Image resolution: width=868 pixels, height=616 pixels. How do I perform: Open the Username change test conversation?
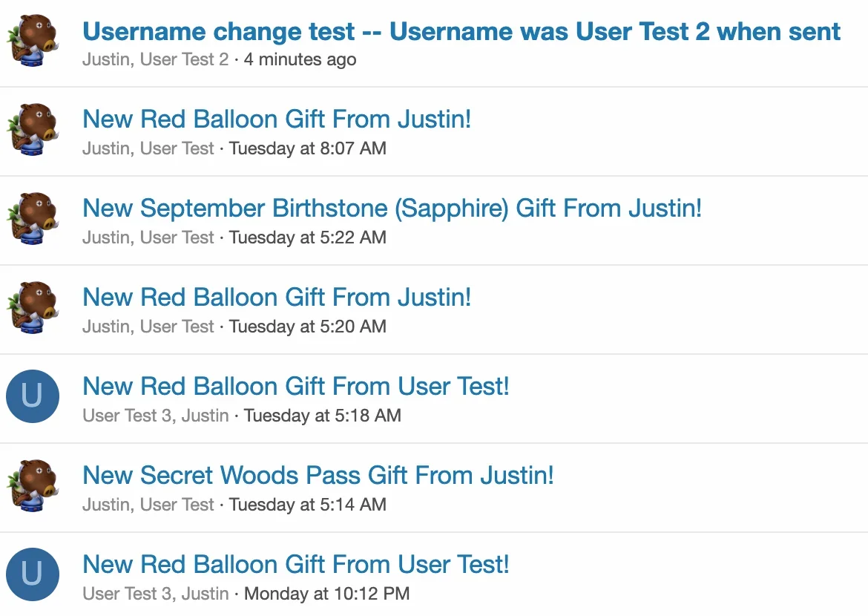coord(461,32)
